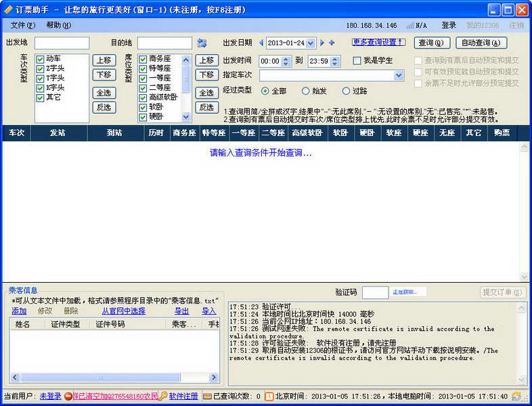Swap departure and destination stations icon

(x=202, y=43)
